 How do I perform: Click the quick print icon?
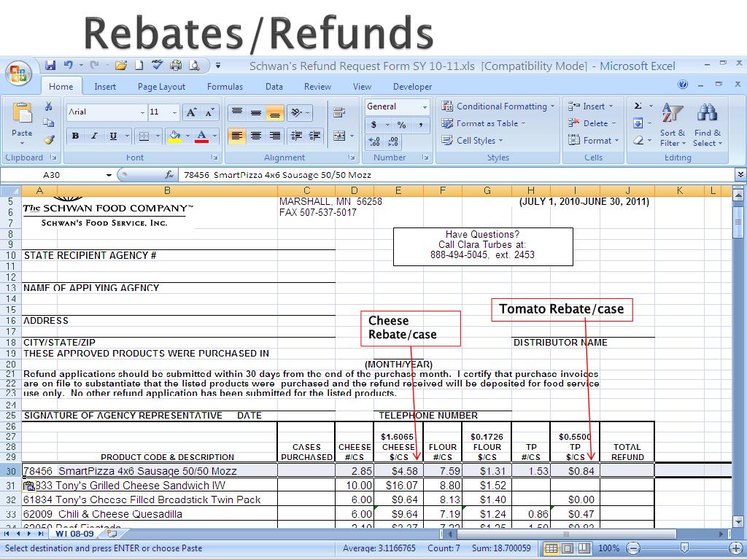click(176, 65)
